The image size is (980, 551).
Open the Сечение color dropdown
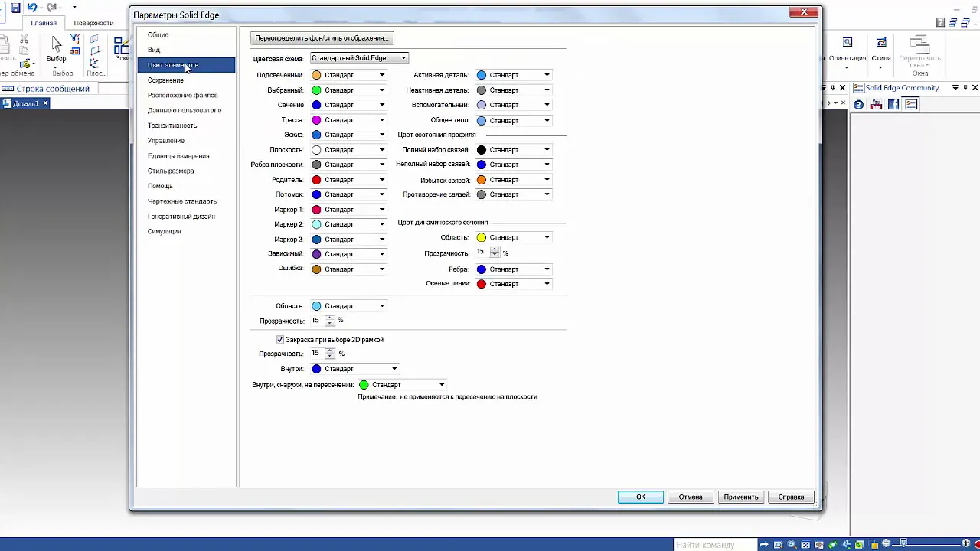click(348, 105)
